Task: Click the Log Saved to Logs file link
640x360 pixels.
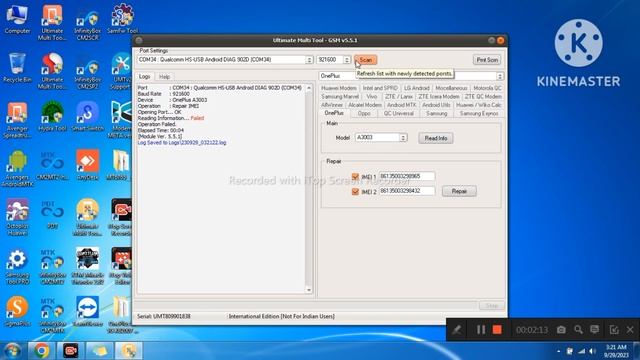Action: 182,142
